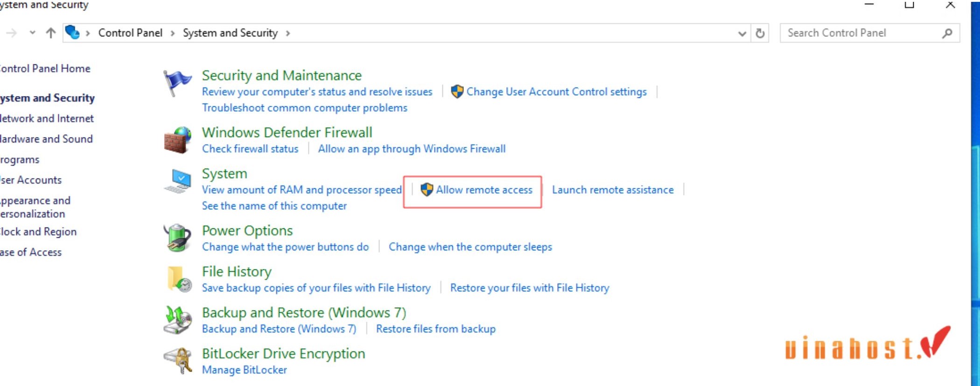Expand chevron after Control Panel breadcrumb
The height and width of the screenshot is (386, 980).
[173, 33]
